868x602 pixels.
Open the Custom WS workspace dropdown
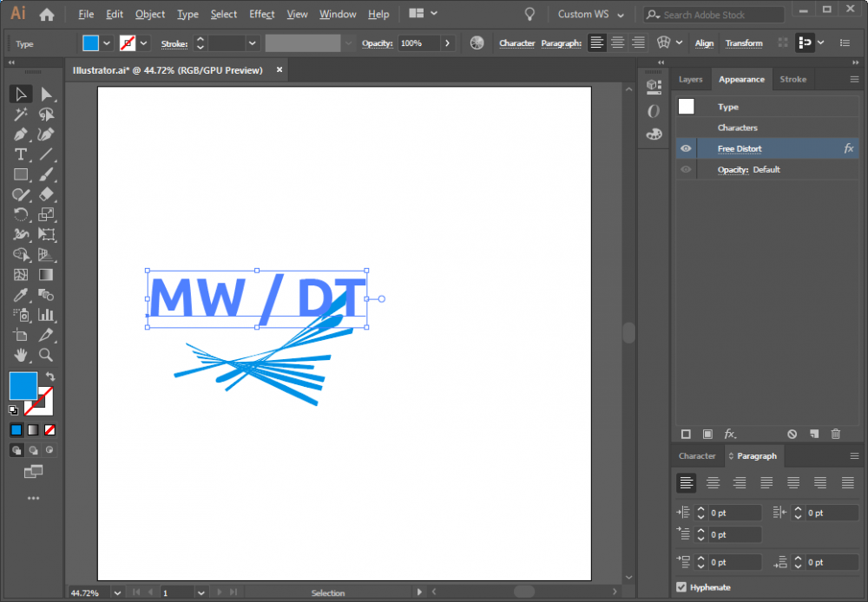590,15
